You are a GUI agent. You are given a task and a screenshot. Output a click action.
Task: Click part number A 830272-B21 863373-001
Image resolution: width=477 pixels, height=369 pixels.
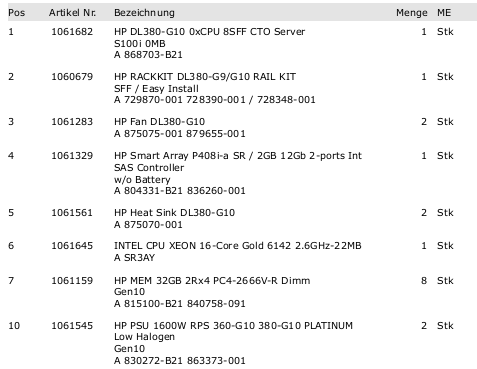[180, 361]
